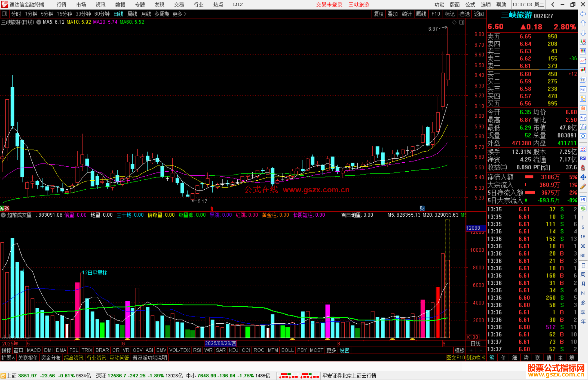Open the 模板 template selector
Viewport: 588px width, 380px height.
(x=460, y=350)
